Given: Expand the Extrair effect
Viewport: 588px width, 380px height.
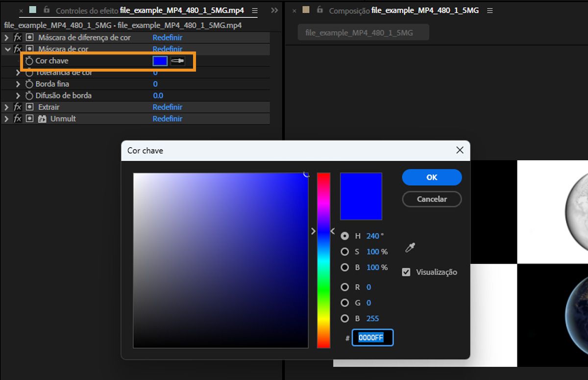Looking at the screenshot, I should point(7,107).
